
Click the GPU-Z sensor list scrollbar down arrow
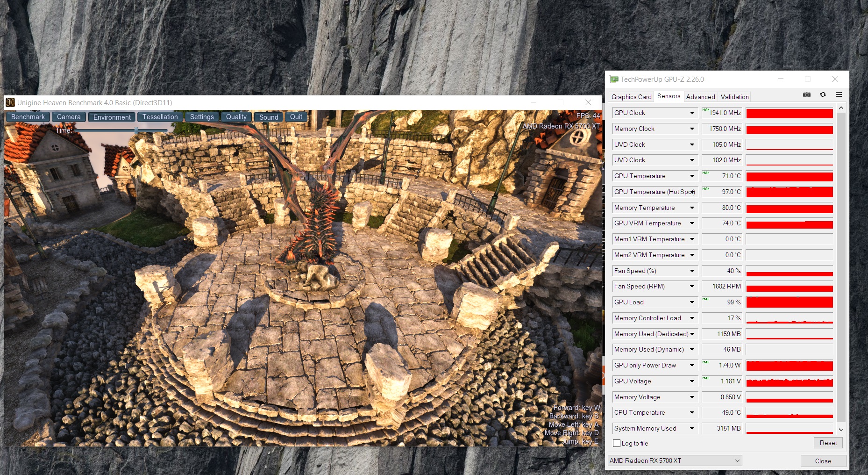point(841,430)
